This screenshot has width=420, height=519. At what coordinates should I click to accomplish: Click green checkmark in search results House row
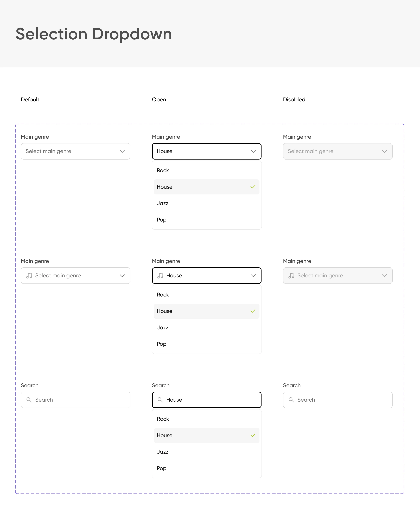pyautogui.click(x=253, y=435)
